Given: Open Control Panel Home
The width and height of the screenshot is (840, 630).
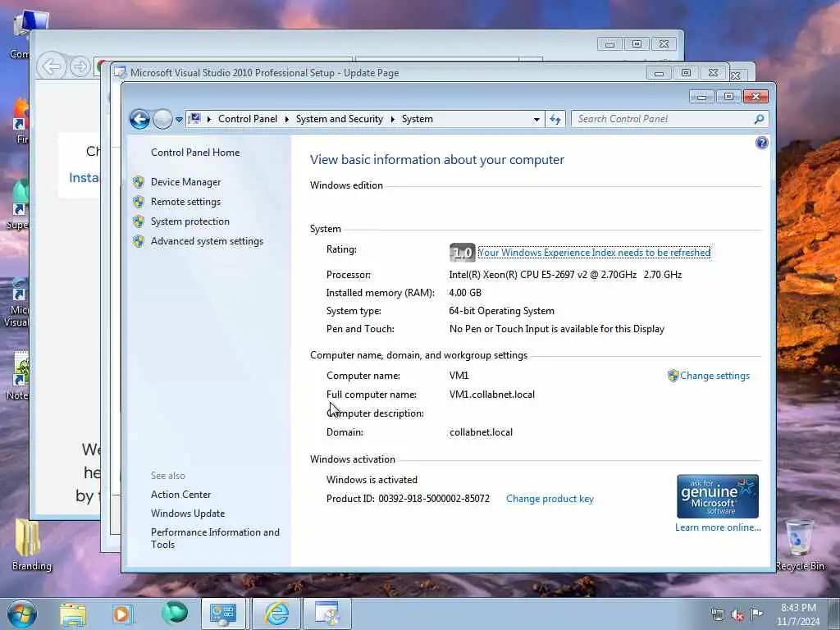Looking at the screenshot, I should [195, 153].
